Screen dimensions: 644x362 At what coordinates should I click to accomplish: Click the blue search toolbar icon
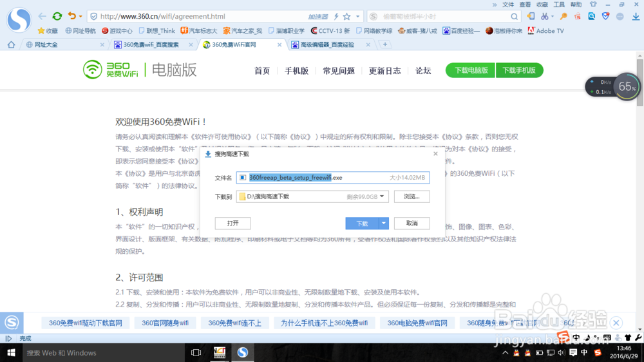point(591,17)
